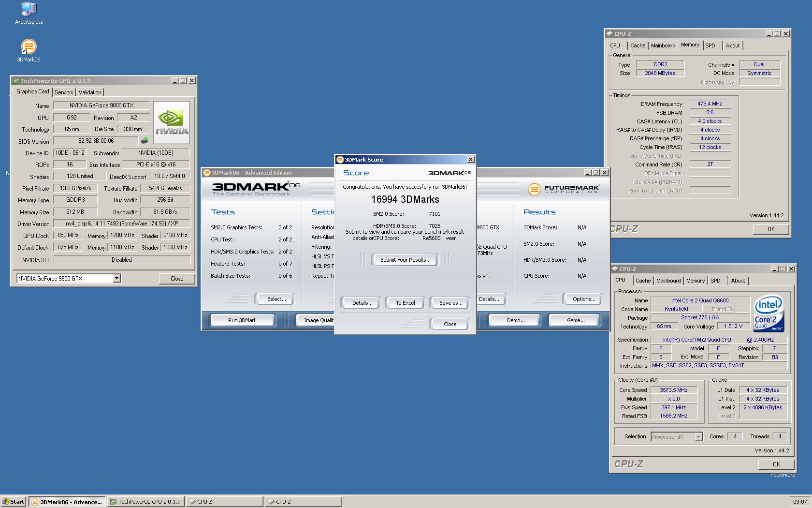This screenshot has width=812, height=508.
Task: Click OK in the Memory CPU-Z window
Action: coord(770,229)
